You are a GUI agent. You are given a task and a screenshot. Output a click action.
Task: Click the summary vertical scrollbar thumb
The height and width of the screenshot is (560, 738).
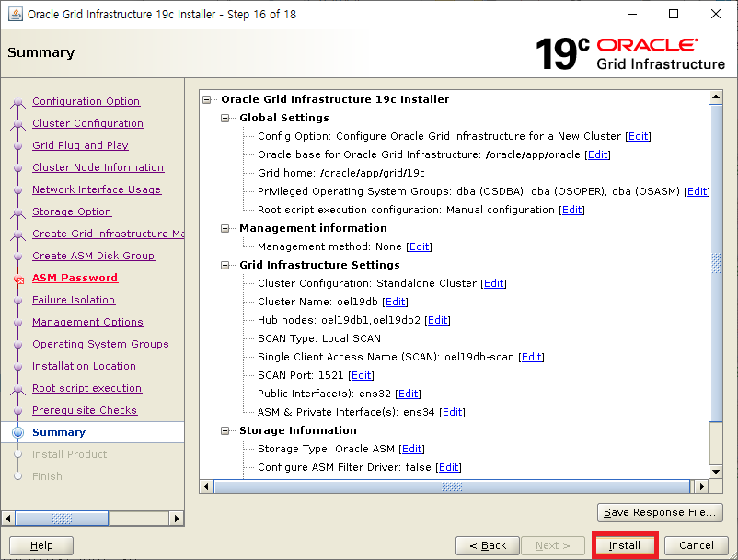(716, 263)
